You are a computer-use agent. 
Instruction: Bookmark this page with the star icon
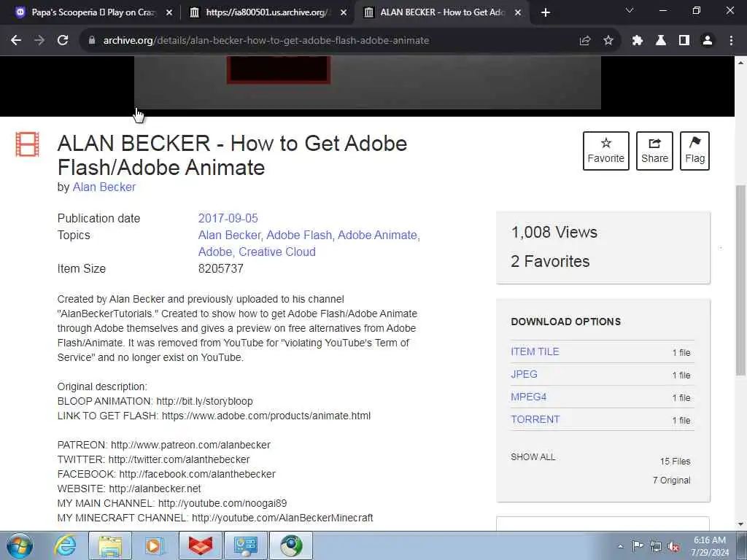click(x=608, y=41)
